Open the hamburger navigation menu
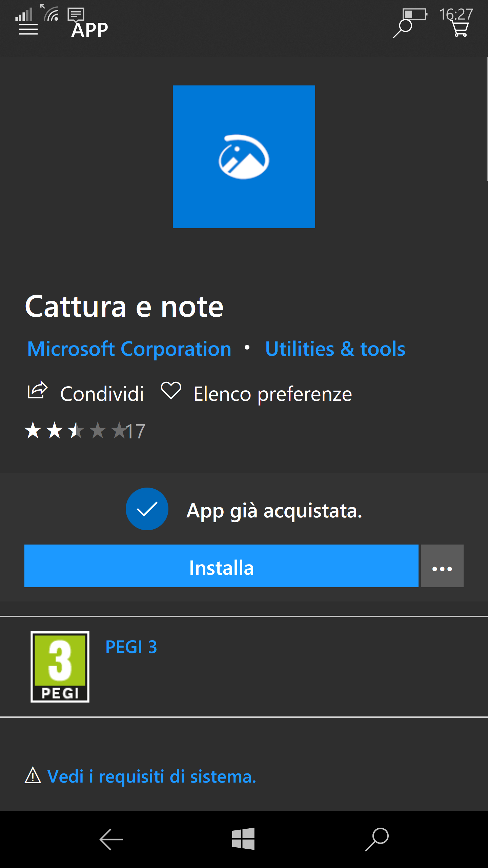The height and width of the screenshot is (868, 488). [28, 30]
